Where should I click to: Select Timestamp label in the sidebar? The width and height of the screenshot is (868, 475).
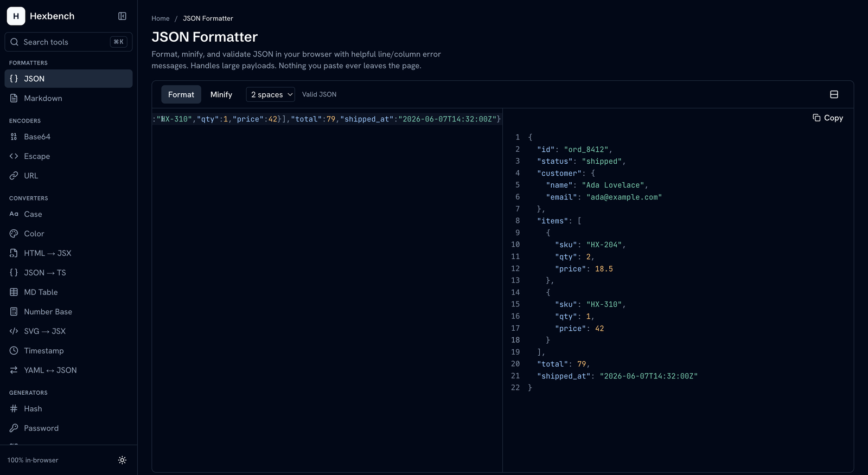[44, 351]
